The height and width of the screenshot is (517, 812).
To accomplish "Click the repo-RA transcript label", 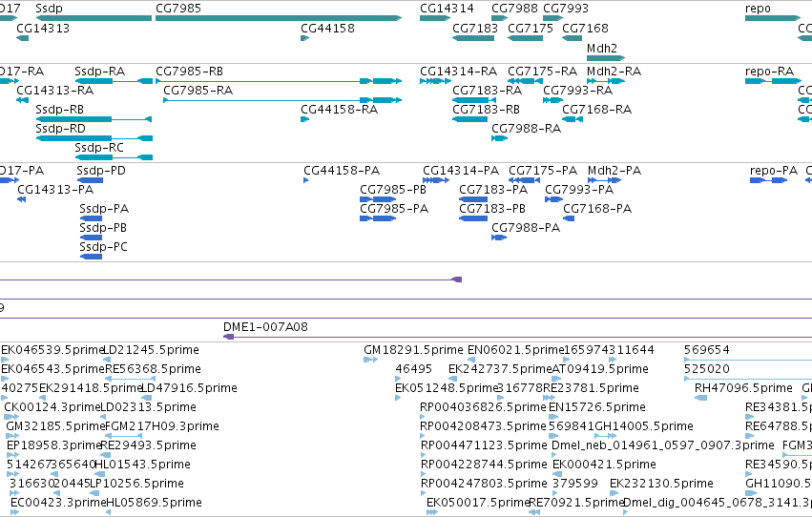I will tap(769, 71).
